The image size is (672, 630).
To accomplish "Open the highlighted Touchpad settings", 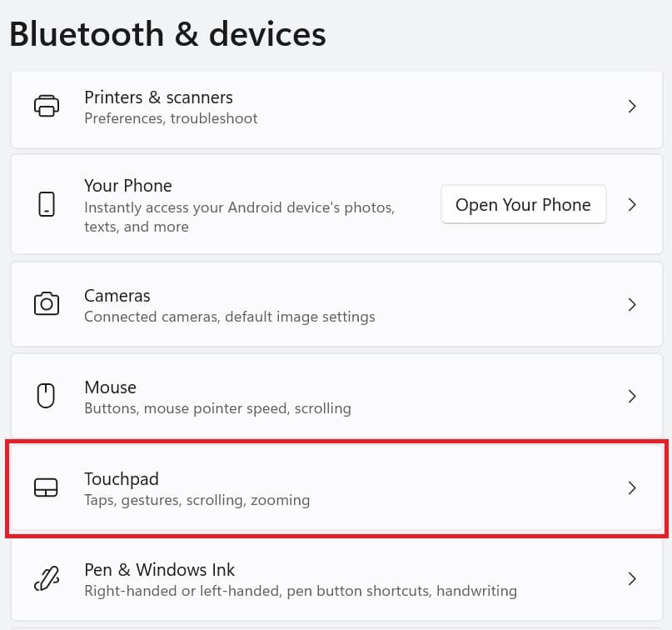I will tap(336, 487).
